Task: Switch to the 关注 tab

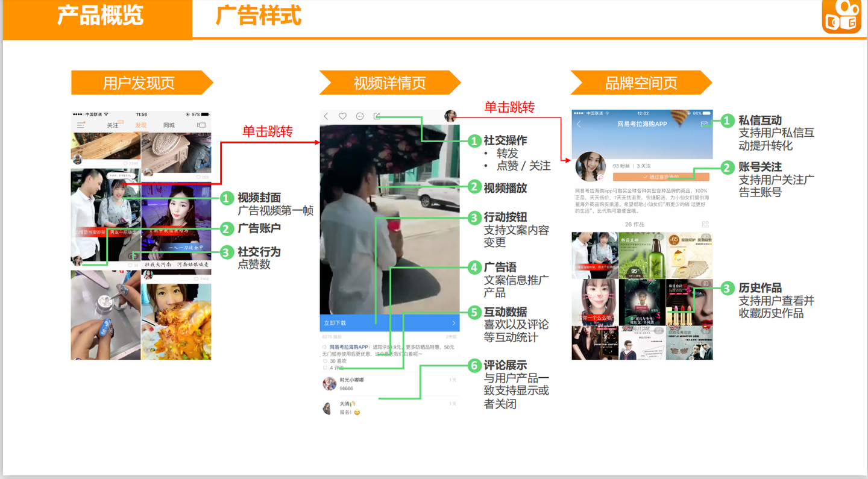Action: [x=113, y=125]
